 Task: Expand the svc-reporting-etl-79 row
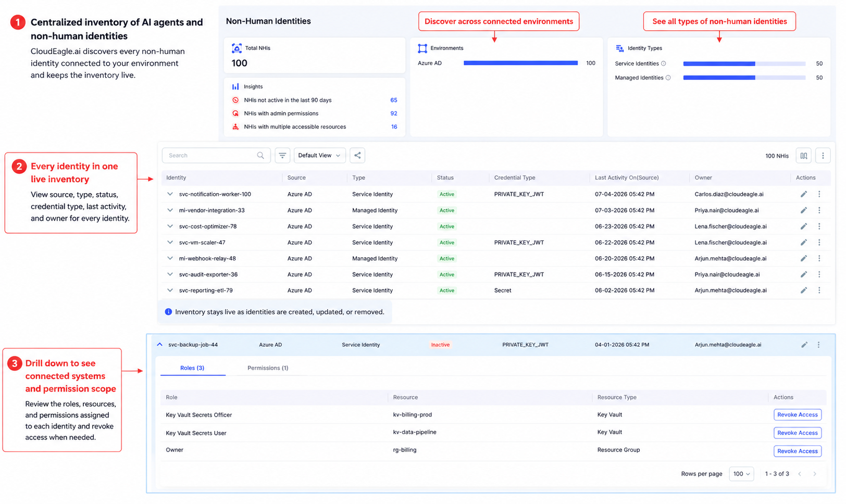click(x=170, y=290)
